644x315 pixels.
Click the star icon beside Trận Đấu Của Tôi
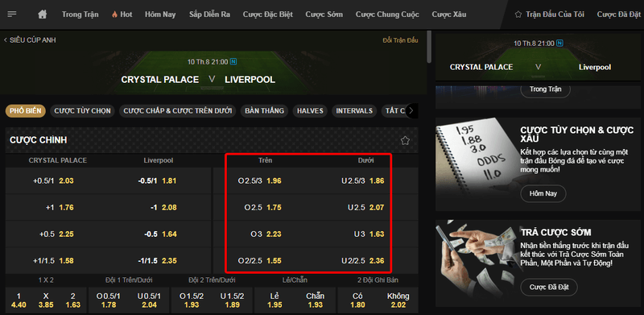coord(518,15)
